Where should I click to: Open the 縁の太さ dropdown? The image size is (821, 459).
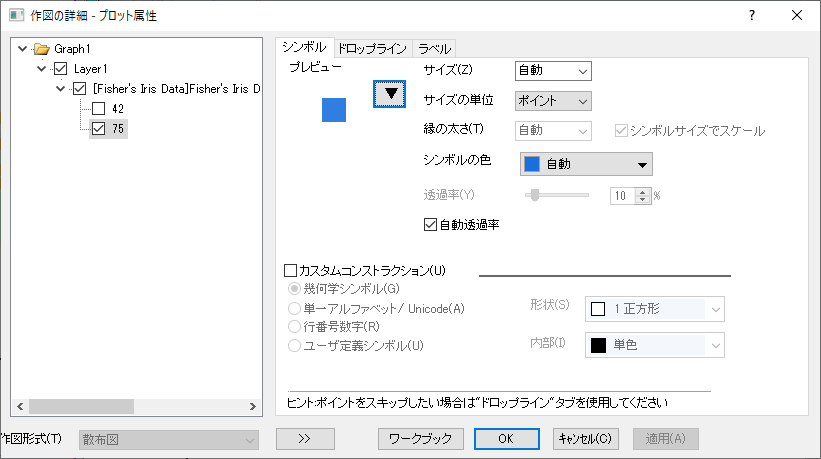[x=553, y=130]
